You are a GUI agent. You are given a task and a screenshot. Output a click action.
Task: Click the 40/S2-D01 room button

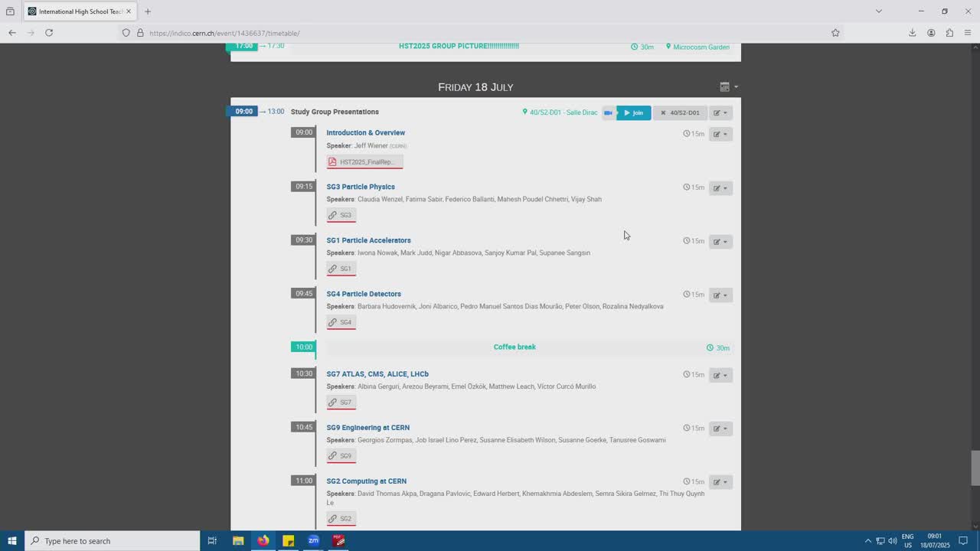point(680,112)
